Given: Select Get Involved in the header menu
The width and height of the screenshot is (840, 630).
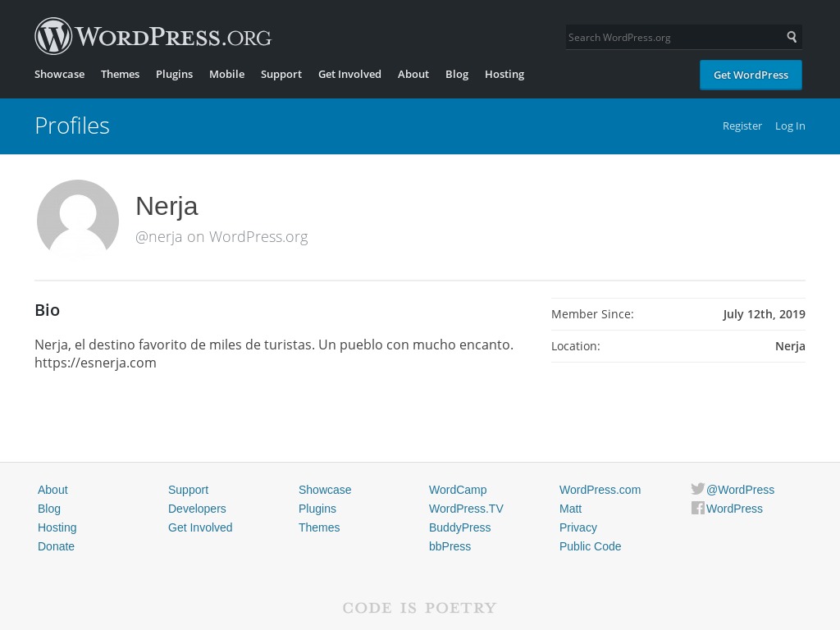Looking at the screenshot, I should coord(349,74).
